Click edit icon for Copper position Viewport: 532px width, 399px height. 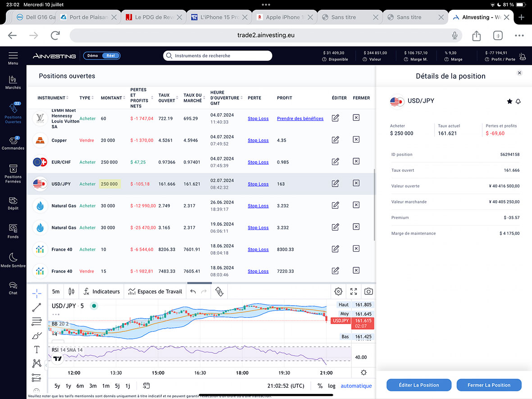(335, 140)
